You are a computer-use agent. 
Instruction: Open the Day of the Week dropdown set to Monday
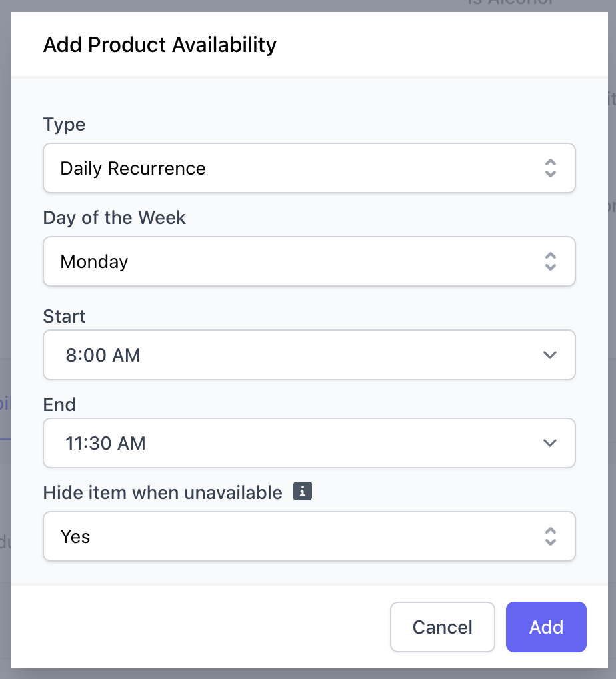(309, 261)
